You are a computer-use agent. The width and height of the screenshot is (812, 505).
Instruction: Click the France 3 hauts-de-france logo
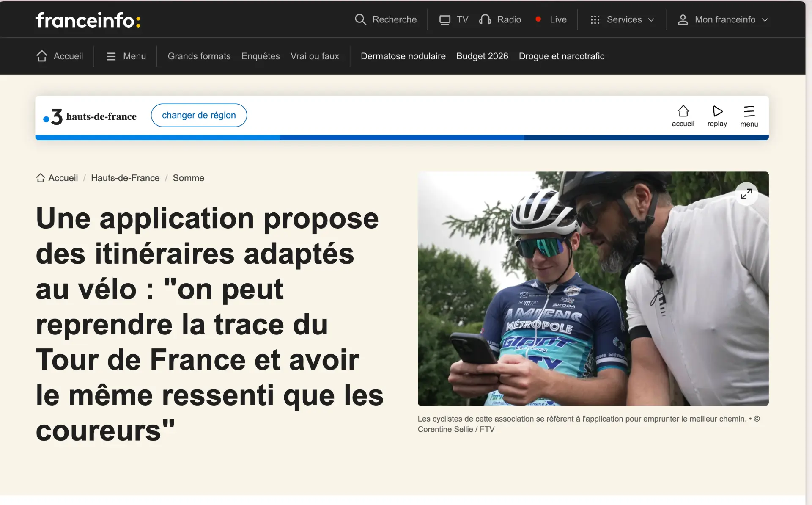click(90, 116)
